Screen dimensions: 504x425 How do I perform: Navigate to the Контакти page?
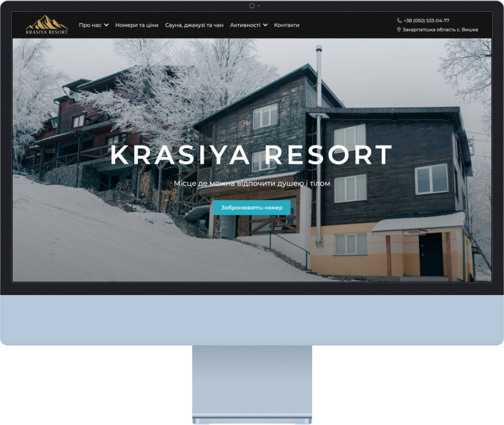pyautogui.click(x=287, y=25)
